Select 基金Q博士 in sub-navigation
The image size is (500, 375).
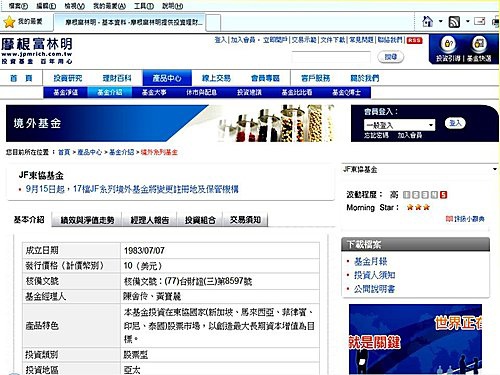click(x=346, y=92)
